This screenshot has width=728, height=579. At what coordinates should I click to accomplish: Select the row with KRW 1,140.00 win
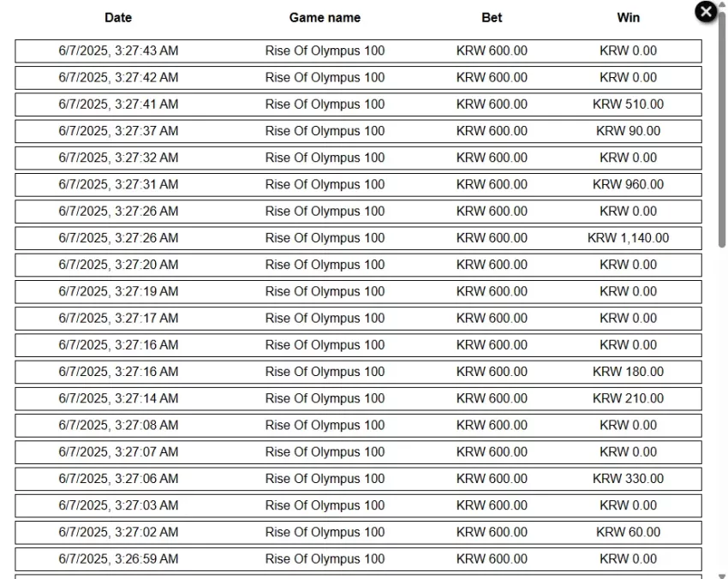click(358, 238)
